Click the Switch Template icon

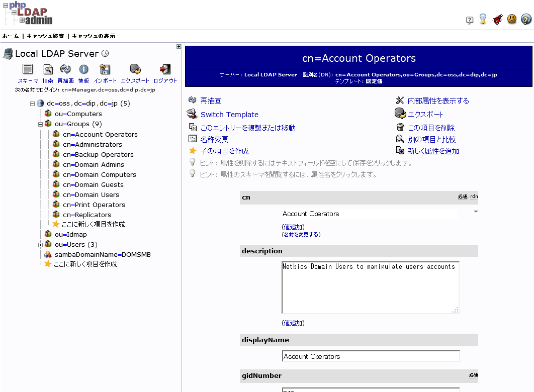(192, 114)
